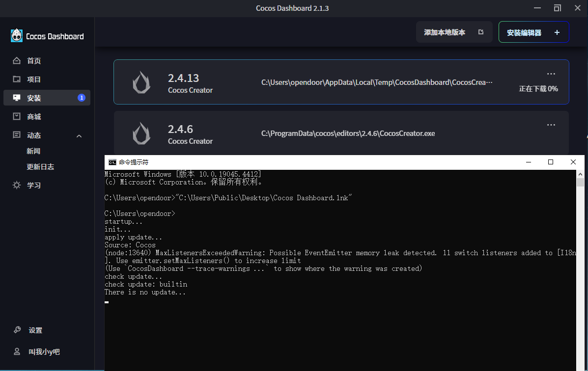Click the 'check update: builtin' line
Screen dimensions: 588x371
pyautogui.click(x=146, y=285)
